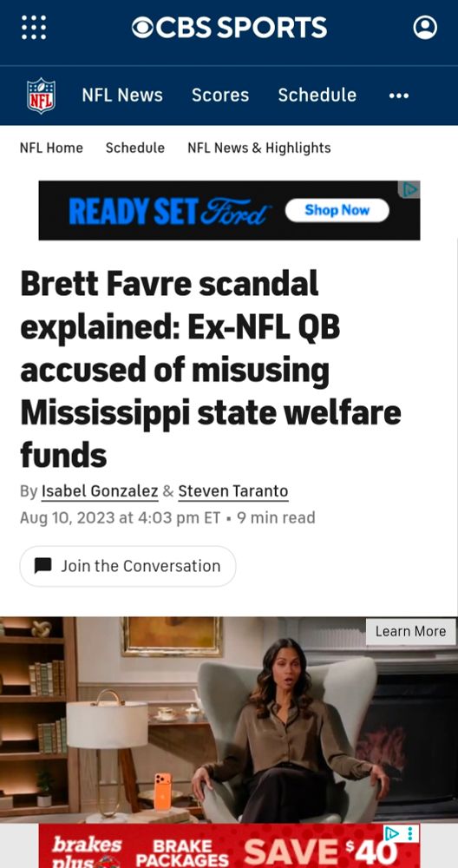Click Schedule in the sub-navigation row
The height and width of the screenshot is (868, 458).
pyautogui.click(x=135, y=148)
